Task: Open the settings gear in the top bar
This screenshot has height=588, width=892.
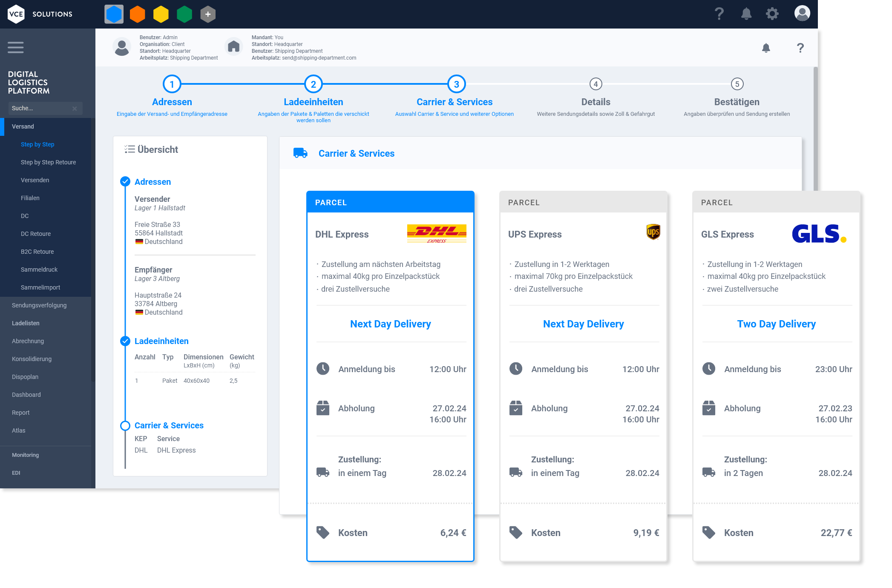Action: [772, 14]
